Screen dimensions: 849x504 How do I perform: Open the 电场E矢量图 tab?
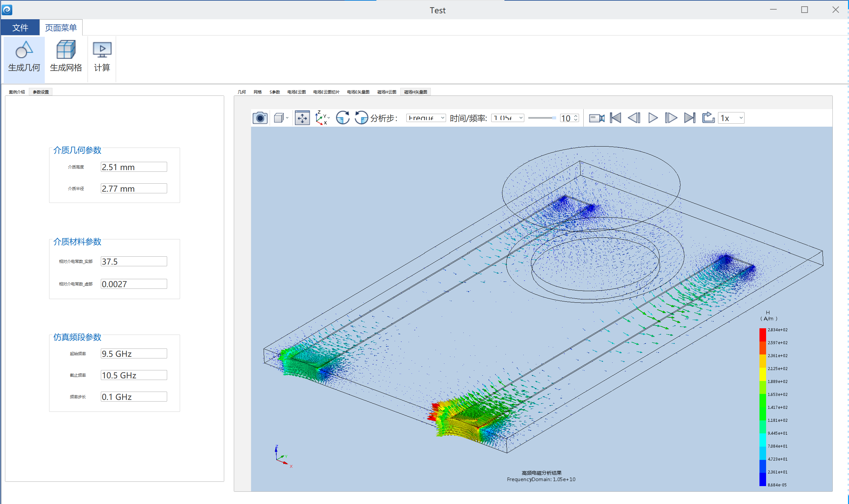[358, 92]
